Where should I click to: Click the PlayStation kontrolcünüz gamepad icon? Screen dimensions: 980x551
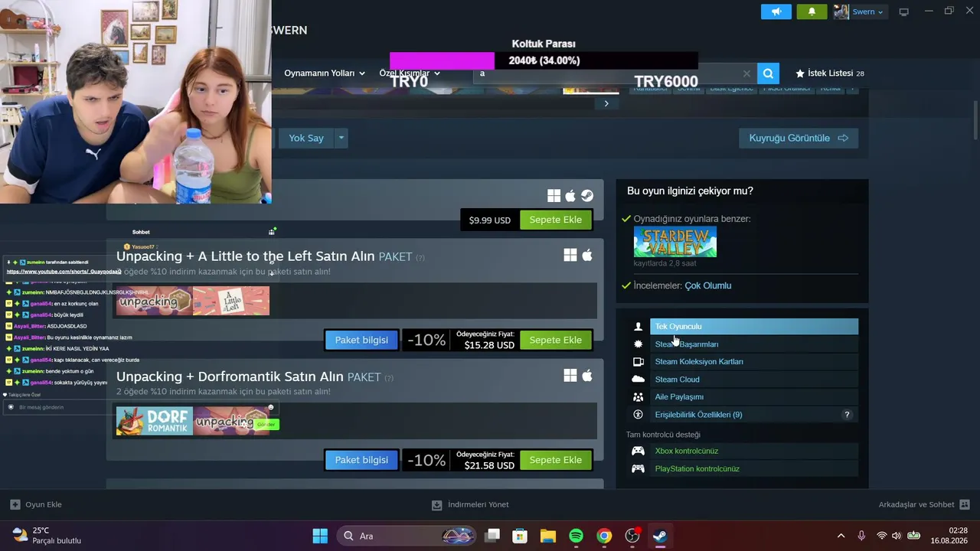(x=638, y=468)
